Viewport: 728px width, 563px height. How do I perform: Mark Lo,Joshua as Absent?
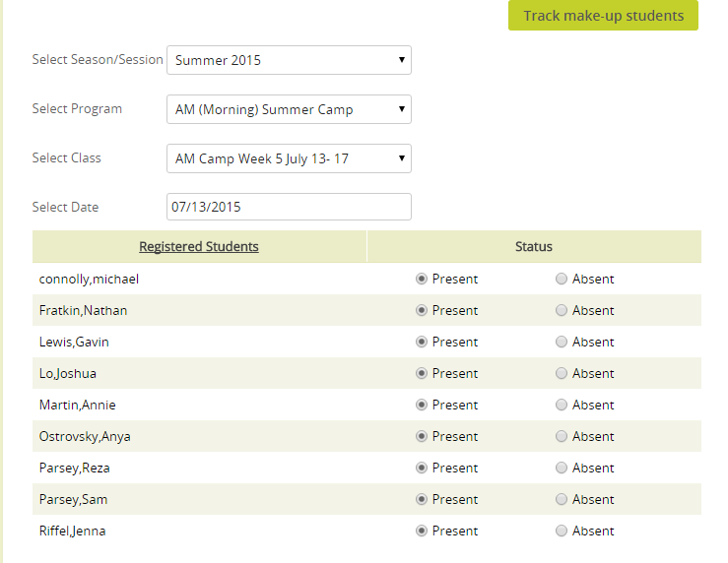click(562, 373)
